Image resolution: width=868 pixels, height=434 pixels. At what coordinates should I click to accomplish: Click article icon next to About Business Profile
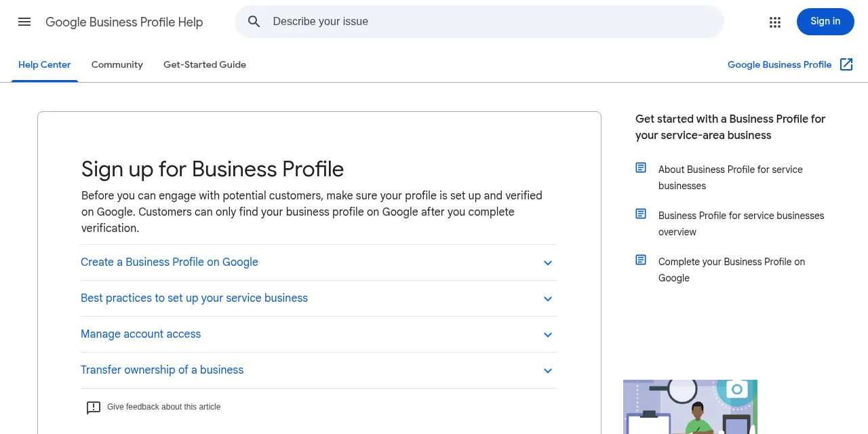click(x=641, y=167)
